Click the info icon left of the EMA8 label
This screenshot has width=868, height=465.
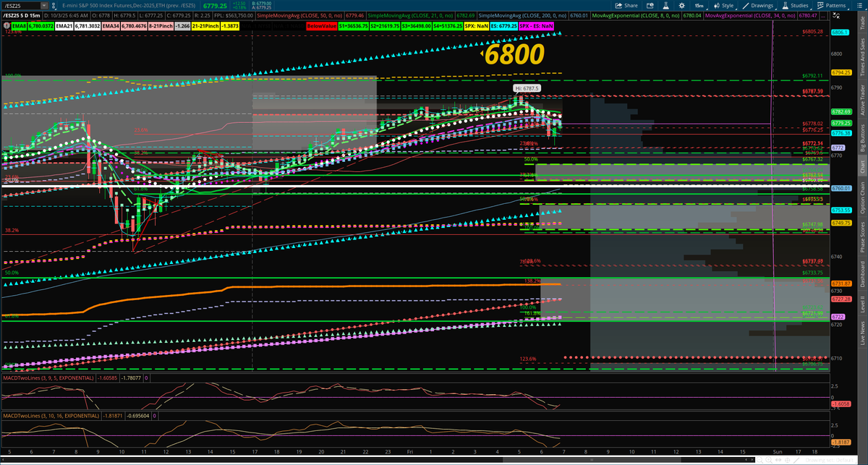click(6, 25)
